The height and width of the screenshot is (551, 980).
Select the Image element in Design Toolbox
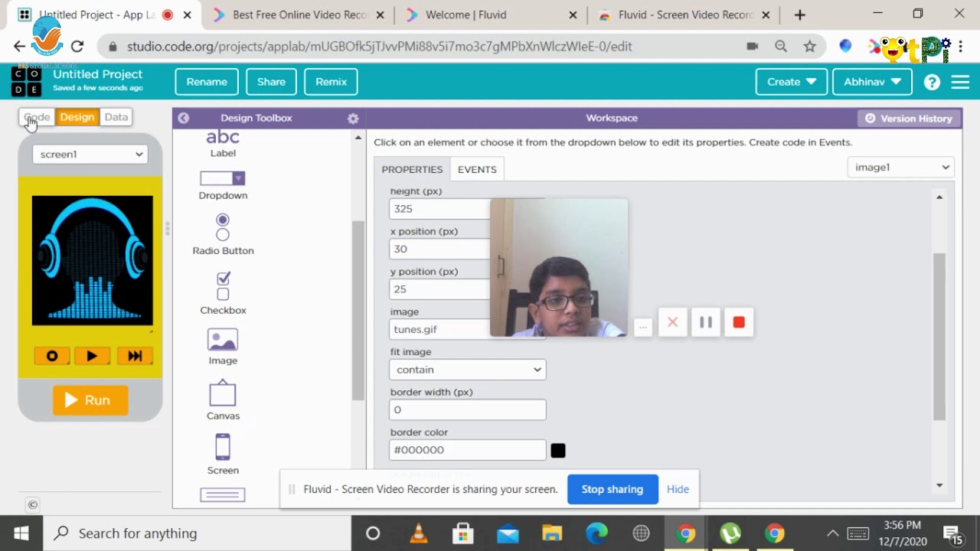point(223,347)
